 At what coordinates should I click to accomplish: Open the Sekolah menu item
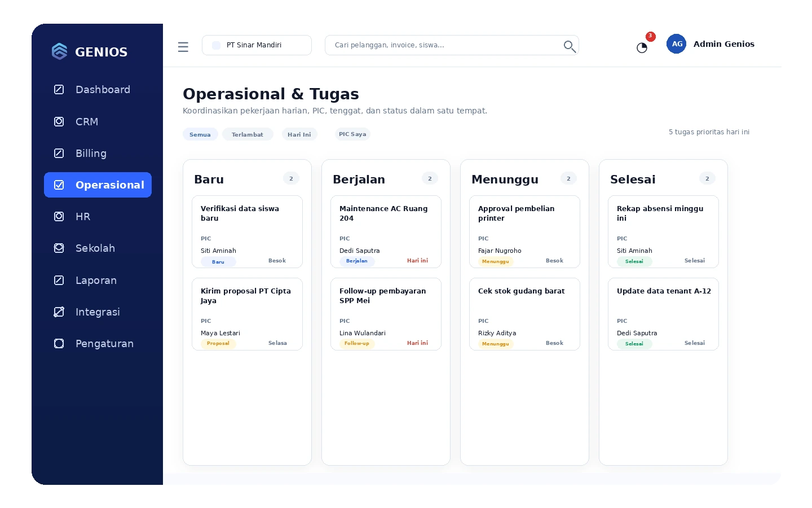coord(98,248)
